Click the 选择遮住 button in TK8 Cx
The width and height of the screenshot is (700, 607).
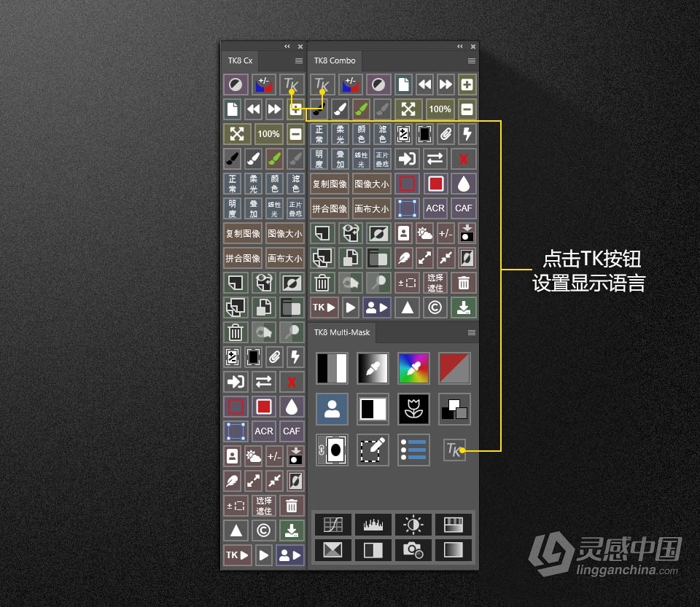click(x=264, y=506)
